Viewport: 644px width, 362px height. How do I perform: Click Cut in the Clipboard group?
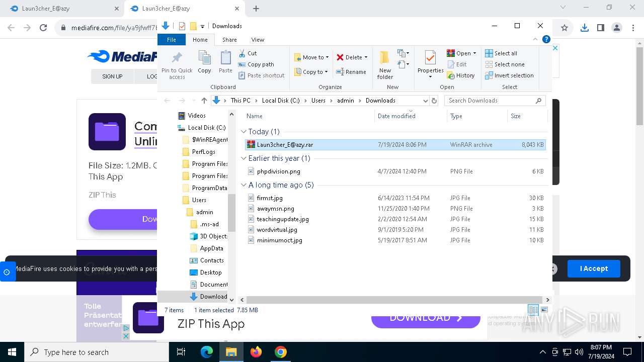(248, 53)
